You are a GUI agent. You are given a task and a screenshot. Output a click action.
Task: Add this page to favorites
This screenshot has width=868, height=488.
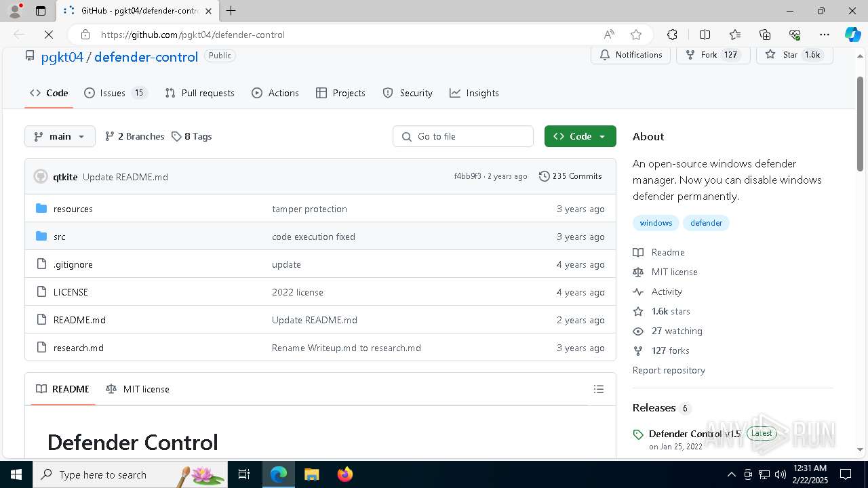tap(635, 35)
